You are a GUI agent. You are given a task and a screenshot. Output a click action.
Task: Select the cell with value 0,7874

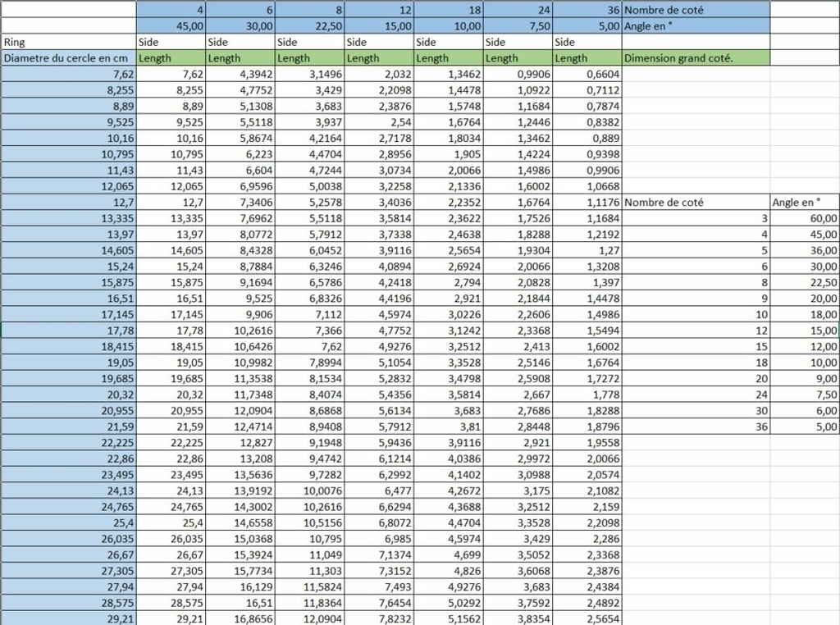[587, 106]
